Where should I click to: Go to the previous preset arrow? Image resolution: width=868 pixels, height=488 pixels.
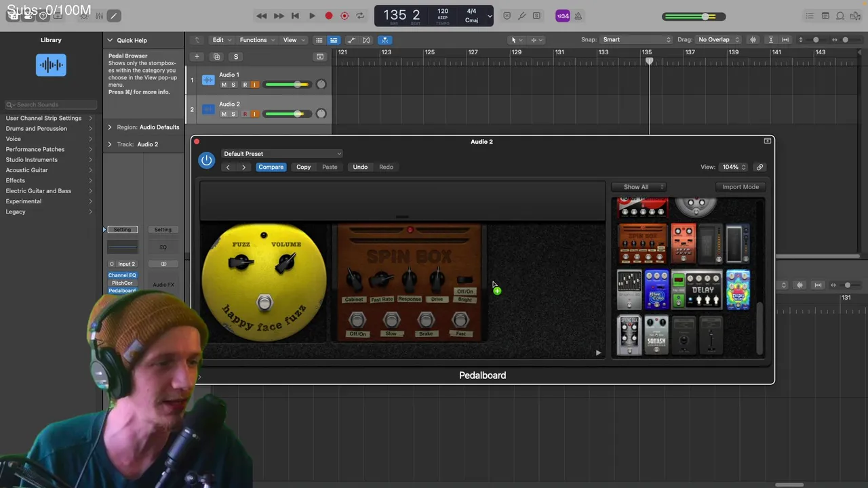(228, 167)
